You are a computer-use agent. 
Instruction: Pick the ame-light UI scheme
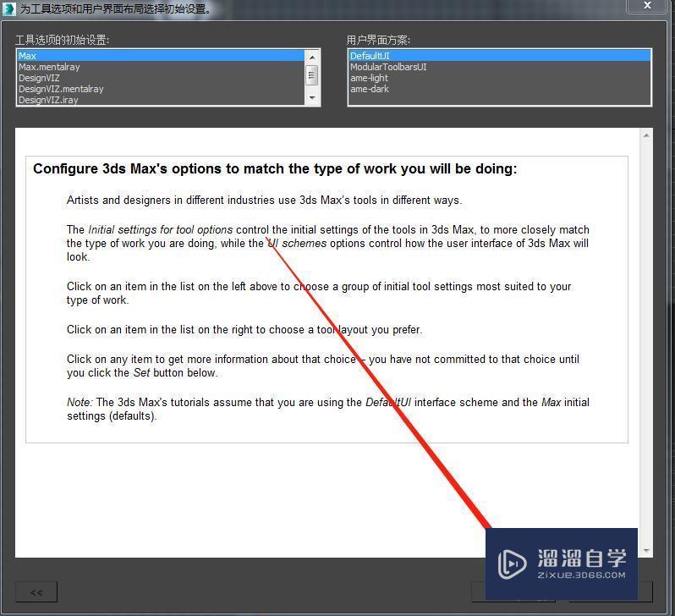[499, 78]
